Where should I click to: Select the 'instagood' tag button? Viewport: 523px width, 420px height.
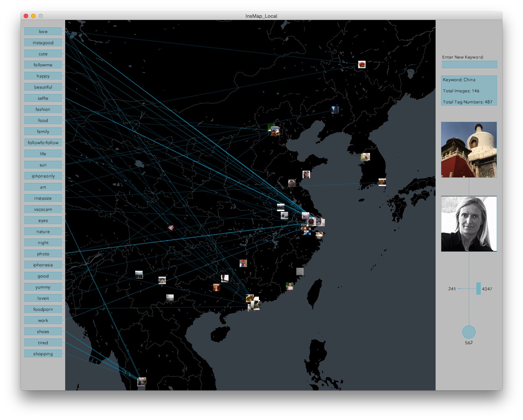[x=43, y=43]
